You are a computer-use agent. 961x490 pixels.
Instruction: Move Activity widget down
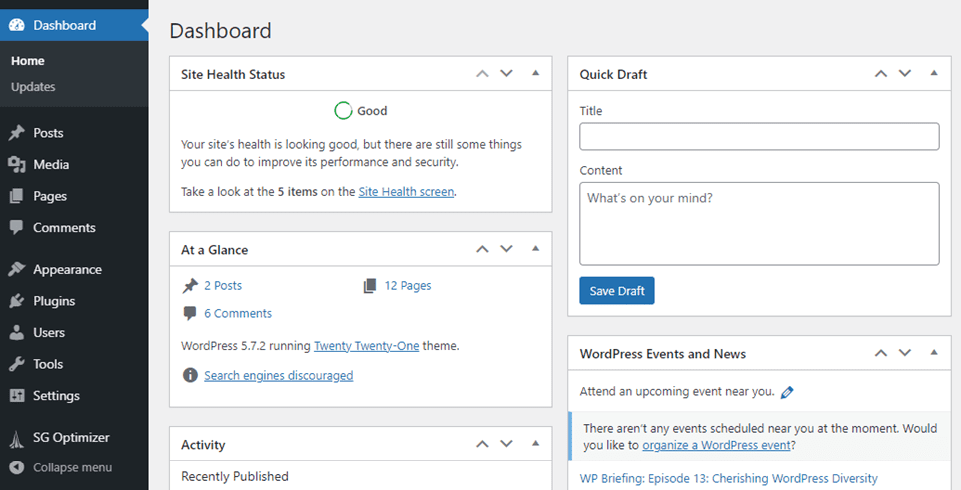tap(506, 444)
